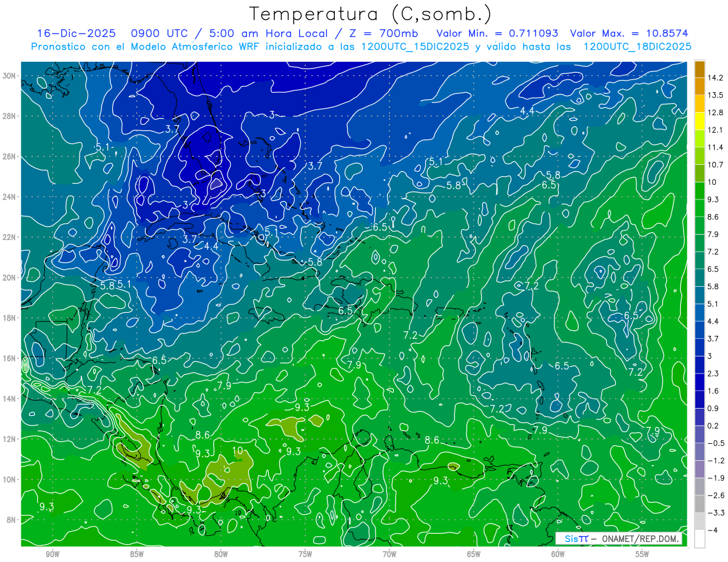Pick the white swatch at colorbar bottom

[699, 538]
